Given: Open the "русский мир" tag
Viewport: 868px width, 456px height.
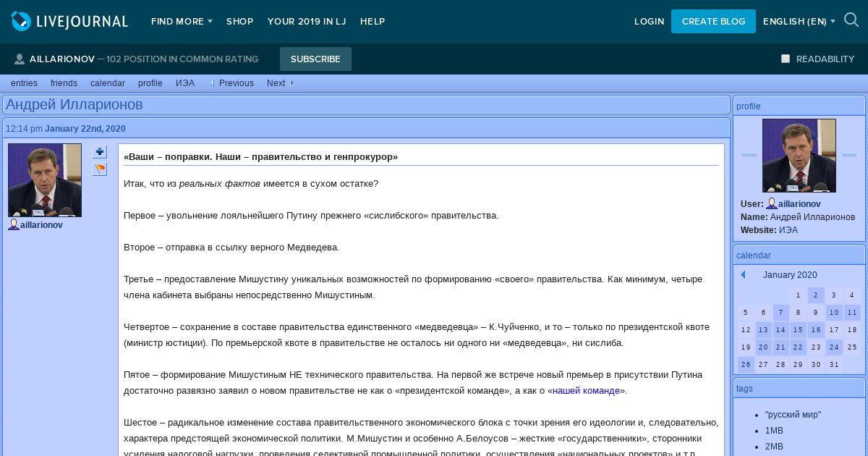Looking at the screenshot, I should [793, 415].
